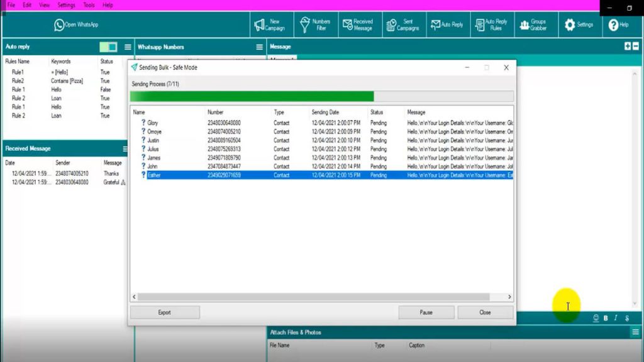644x362 pixels.
Task: Check the sending progress bar
Action: coord(321,96)
